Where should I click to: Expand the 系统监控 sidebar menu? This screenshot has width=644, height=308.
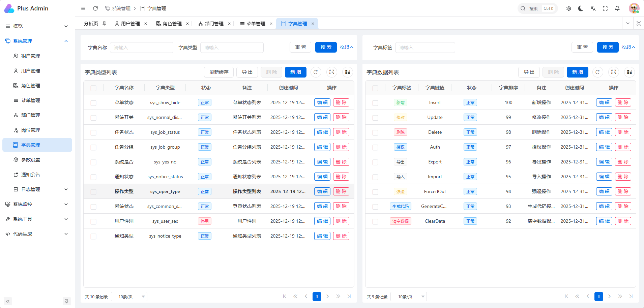37,204
